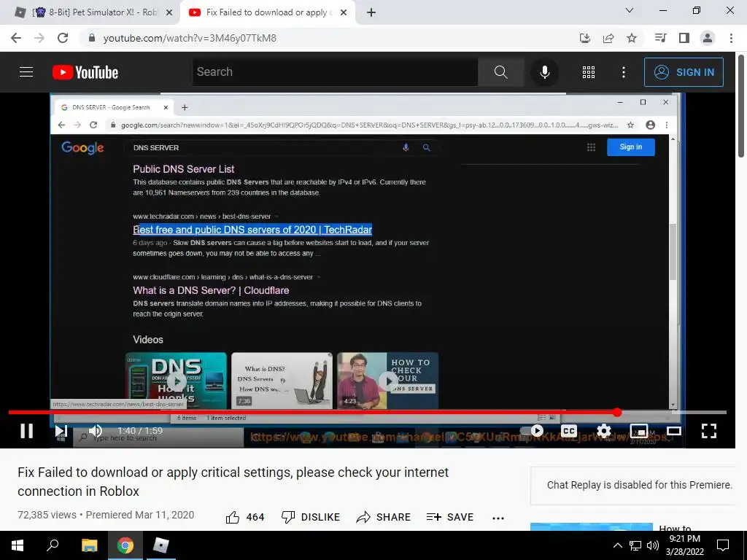Image resolution: width=747 pixels, height=560 pixels.
Task: Switch to the Pet Simulator X tab
Action: pyautogui.click(x=95, y=12)
